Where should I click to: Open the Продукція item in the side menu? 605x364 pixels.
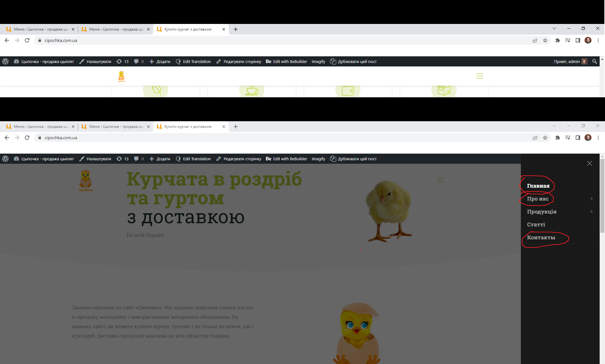point(542,212)
